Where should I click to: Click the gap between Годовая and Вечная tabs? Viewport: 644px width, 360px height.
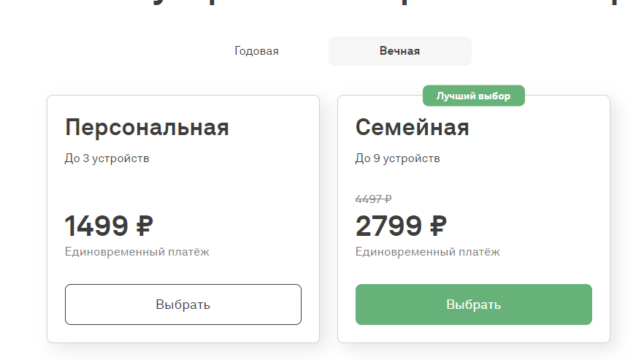tap(304, 51)
